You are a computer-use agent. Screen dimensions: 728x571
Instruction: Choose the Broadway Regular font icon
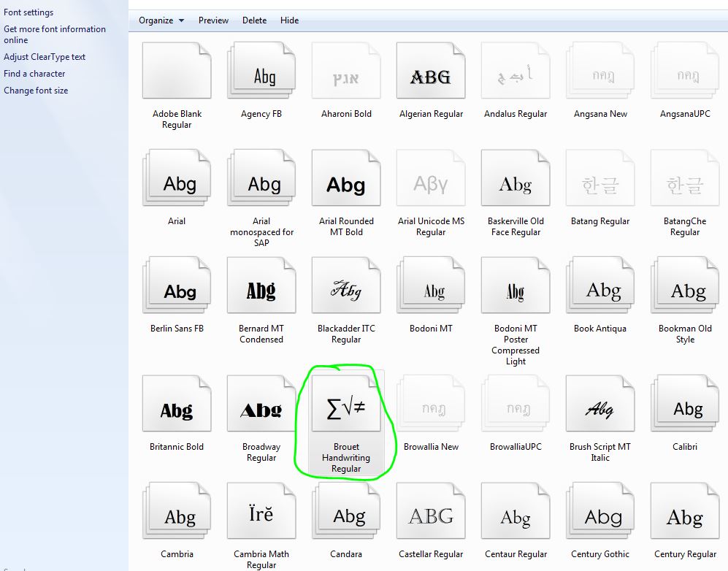pyautogui.click(x=261, y=410)
